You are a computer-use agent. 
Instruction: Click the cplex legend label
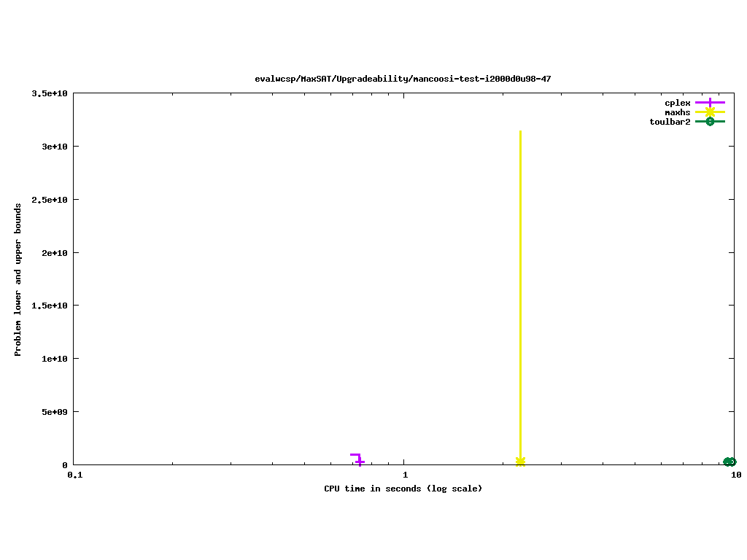[x=677, y=103]
